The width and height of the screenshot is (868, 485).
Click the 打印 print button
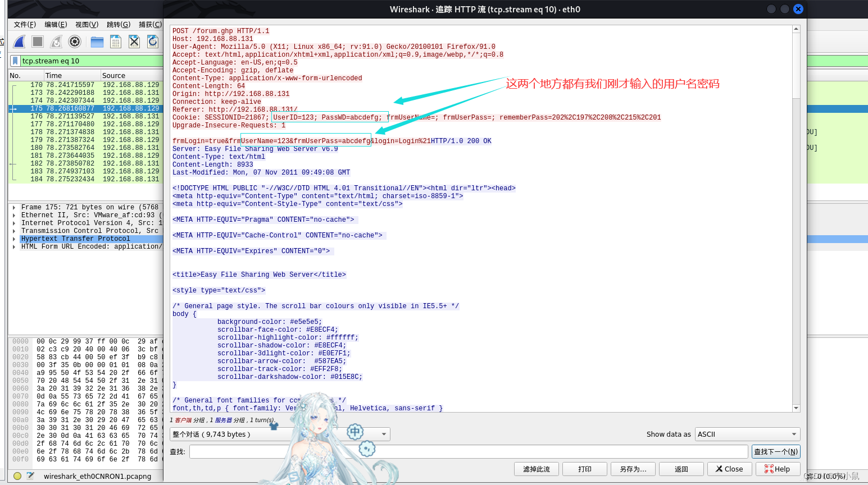pos(585,469)
